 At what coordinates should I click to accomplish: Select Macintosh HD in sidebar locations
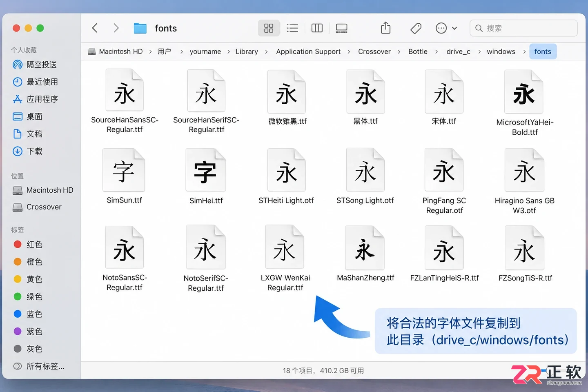pyautogui.click(x=43, y=190)
